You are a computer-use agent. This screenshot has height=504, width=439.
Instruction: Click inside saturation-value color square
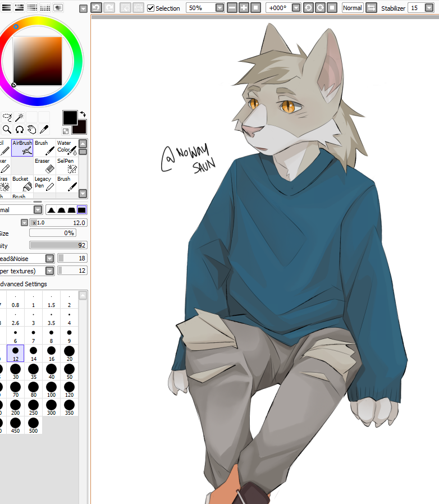pos(37,61)
